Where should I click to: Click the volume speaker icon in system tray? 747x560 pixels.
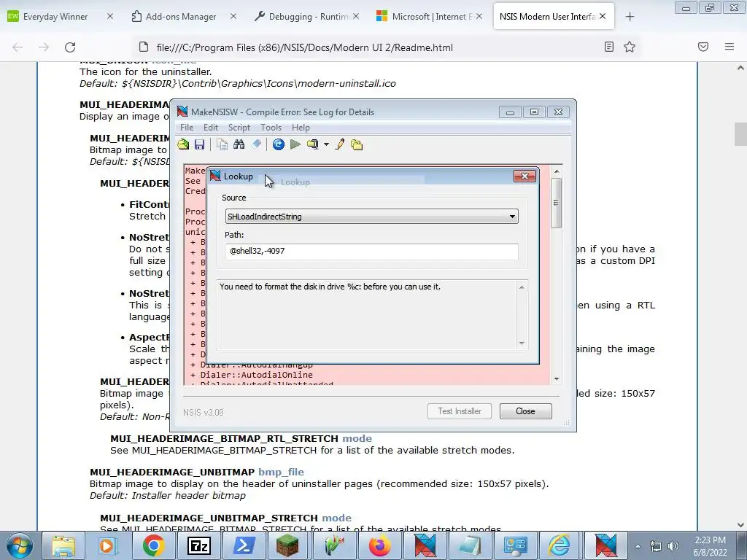coord(673,546)
